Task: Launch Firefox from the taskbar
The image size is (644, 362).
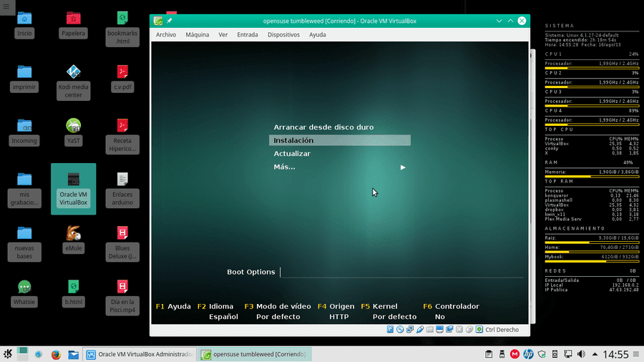Action: 56,354
